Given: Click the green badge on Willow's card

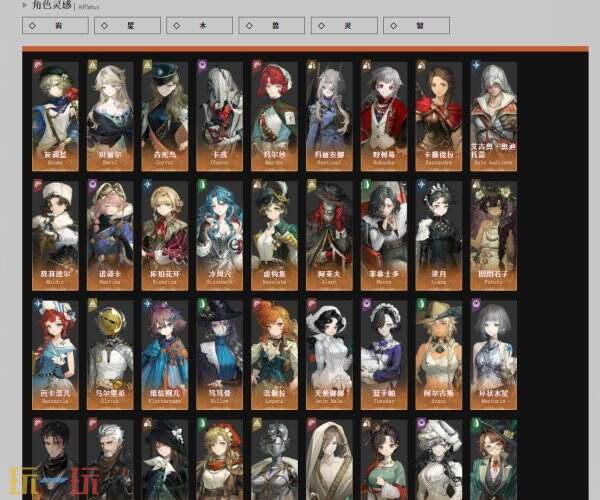Looking at the screenshot, I should tap(202, 305).
